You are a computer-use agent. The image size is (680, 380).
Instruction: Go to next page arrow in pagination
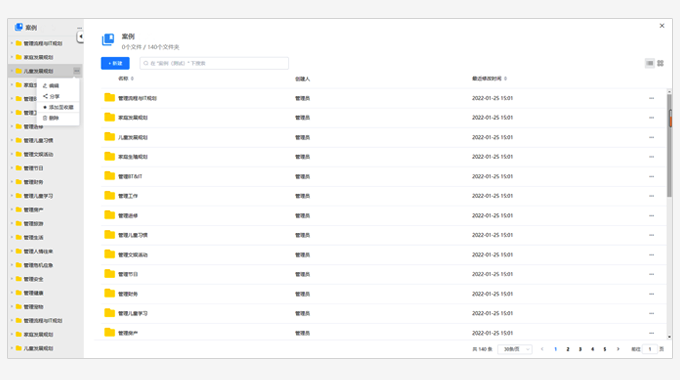pos(618,349)
